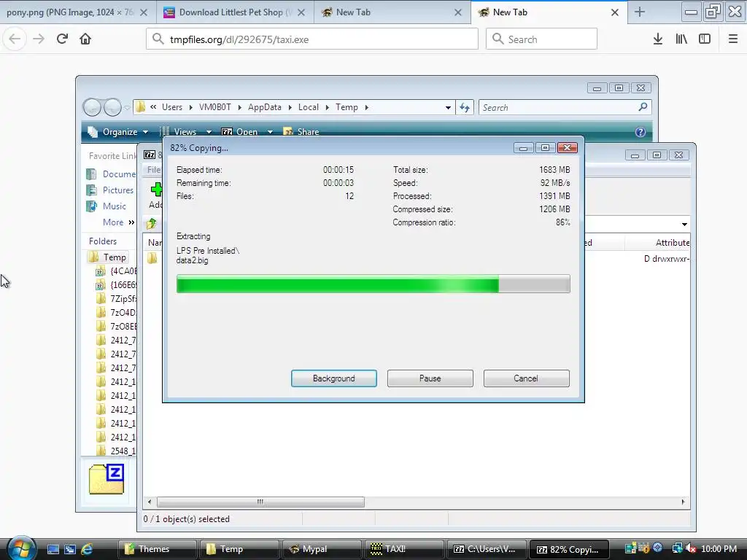Click Explorer forward navigation button
Viewport: 747px width, 560px height.
tap(112, 108)
